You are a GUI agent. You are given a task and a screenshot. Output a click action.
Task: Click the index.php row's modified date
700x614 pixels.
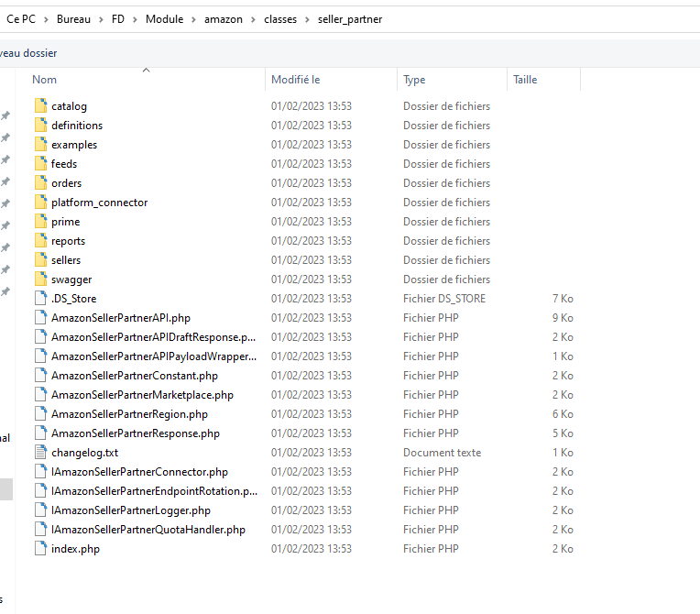(x=312, y=548)
